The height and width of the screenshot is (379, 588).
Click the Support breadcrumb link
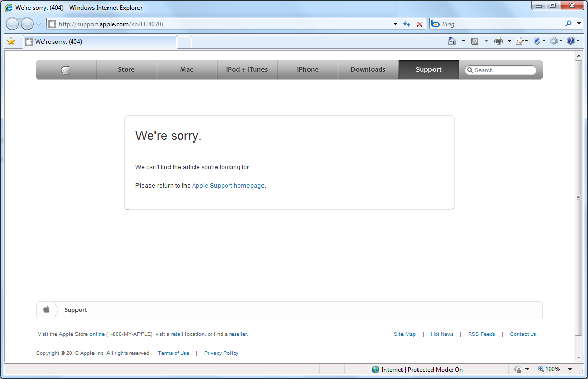(x=75, y=310)
